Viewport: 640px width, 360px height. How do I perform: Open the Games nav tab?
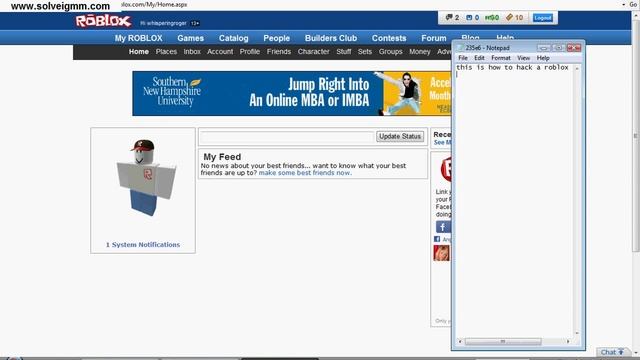pyautogui.click(x=190, y=38)
